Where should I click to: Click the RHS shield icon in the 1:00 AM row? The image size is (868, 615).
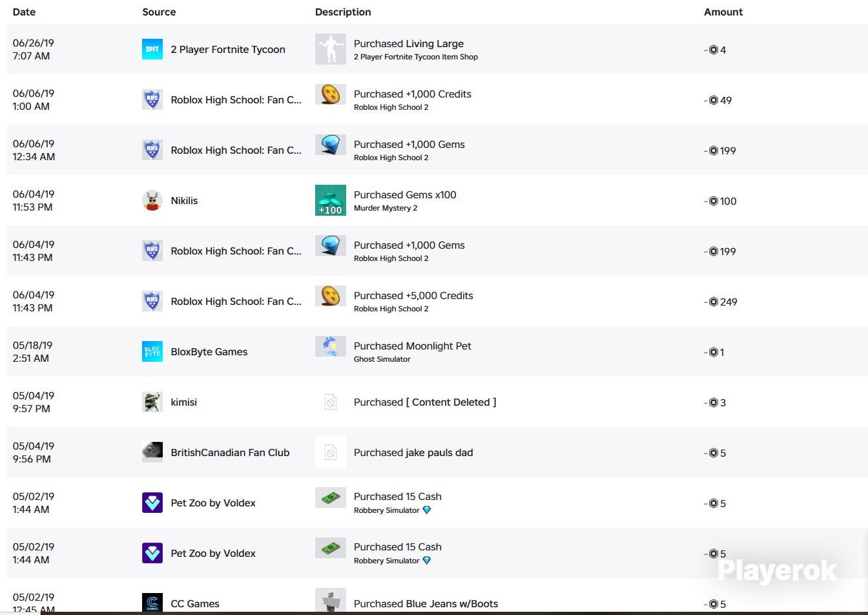(x=152, y=99)
